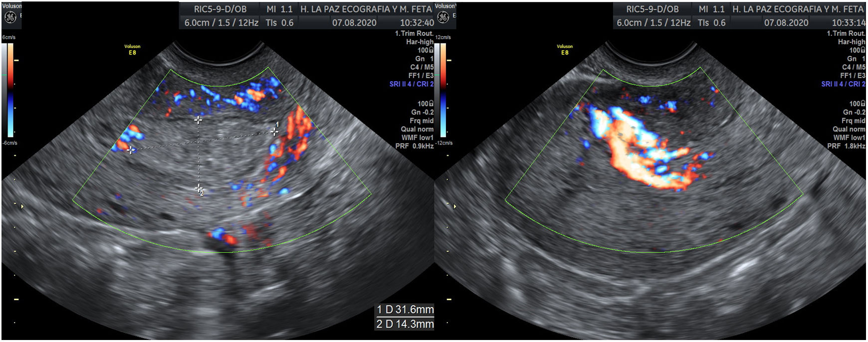Viewport: 868px width, 342px height.
Task: Click the blue SRI II 4 / CRI 2 text in left panel
Action: [411, 84]
